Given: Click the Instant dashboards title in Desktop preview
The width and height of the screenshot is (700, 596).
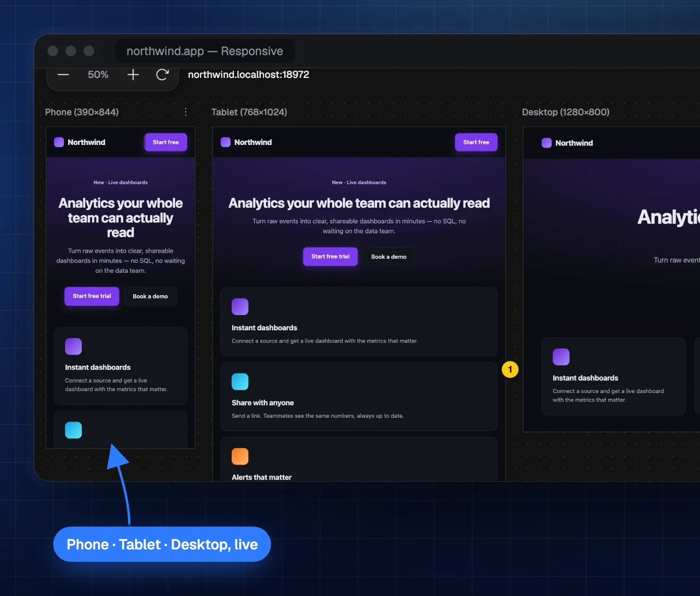Looking at the screenshot, I should point(585,378).
